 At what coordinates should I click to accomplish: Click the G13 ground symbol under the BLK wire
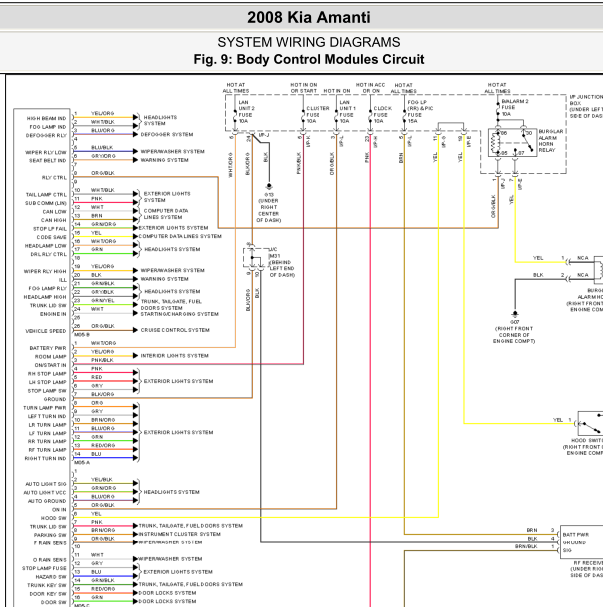(269, 186)
